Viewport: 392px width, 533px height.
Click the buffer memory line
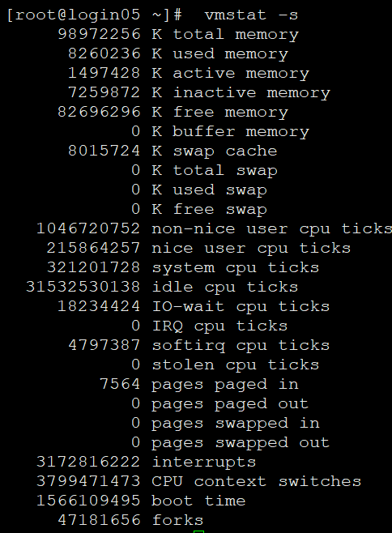(x=220, y=131)
